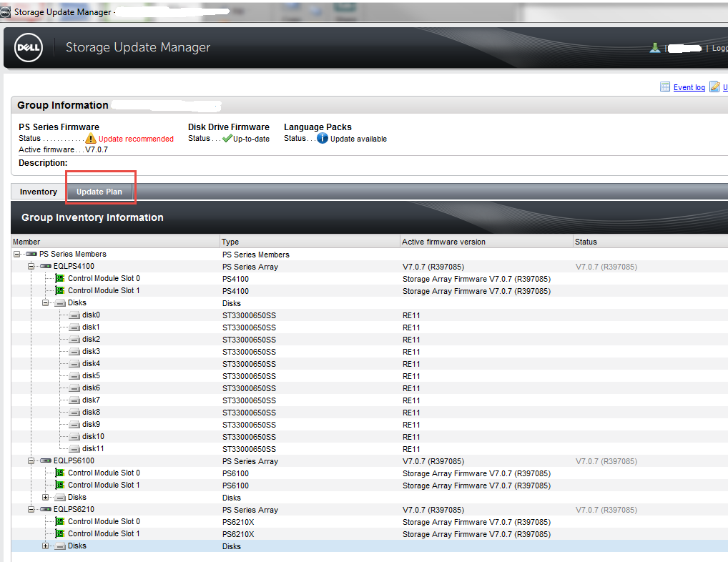Click the EQLPS6100 array icon

(46, 460)
